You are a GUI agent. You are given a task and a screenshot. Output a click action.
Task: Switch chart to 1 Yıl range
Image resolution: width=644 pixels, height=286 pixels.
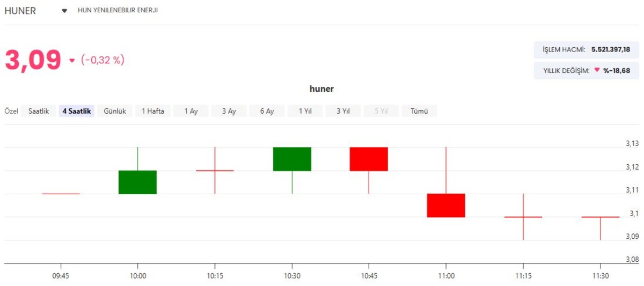305,111
